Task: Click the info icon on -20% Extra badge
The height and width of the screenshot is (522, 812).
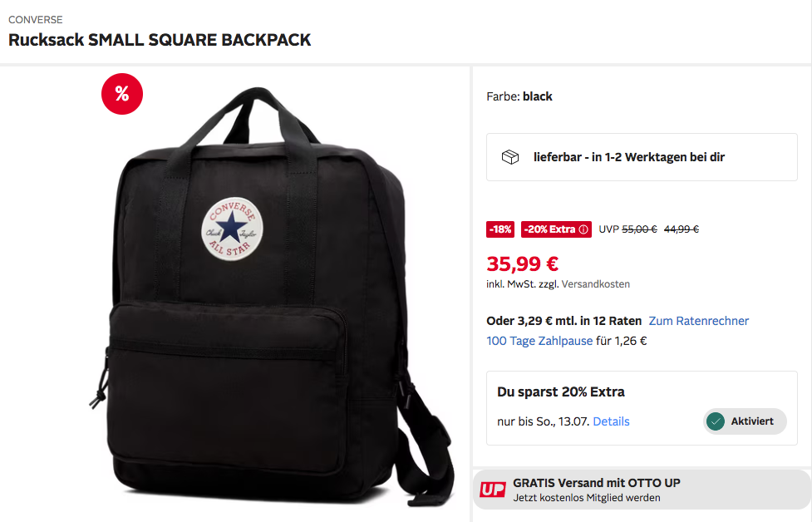Action: tap(583, 229)
